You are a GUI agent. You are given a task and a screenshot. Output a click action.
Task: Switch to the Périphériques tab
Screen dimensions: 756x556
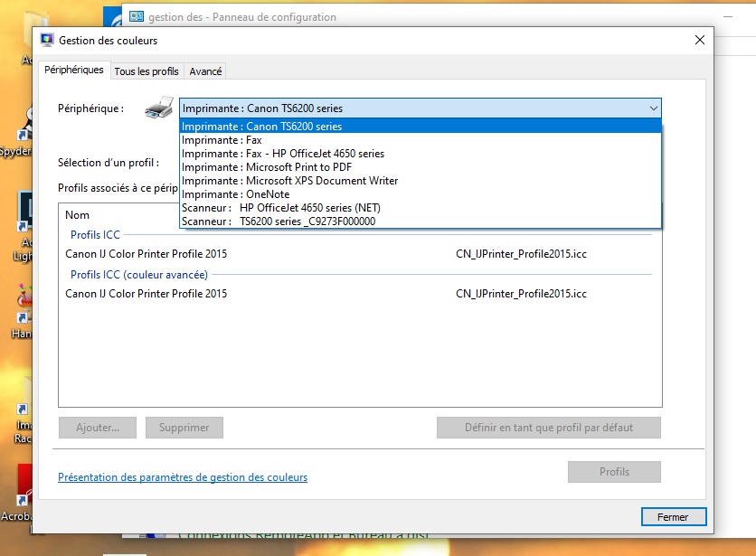click(x=74, y=70)
